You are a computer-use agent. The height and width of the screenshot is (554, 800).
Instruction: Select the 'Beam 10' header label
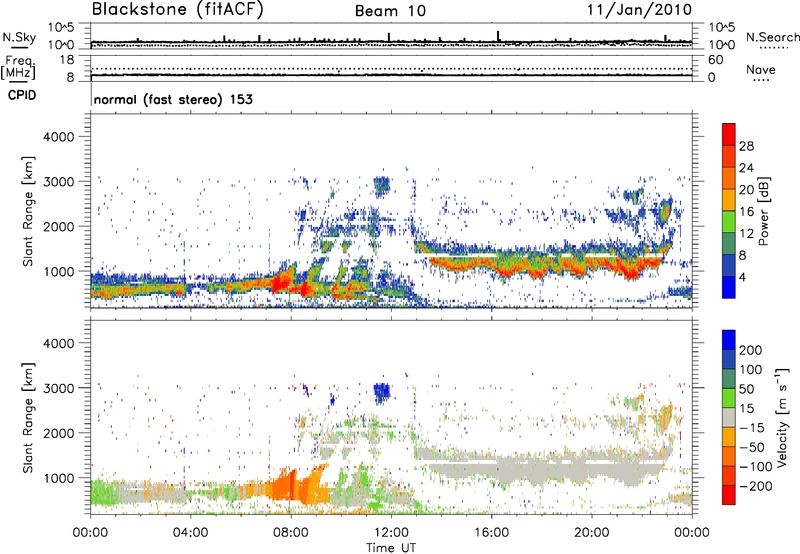[390, 11]
